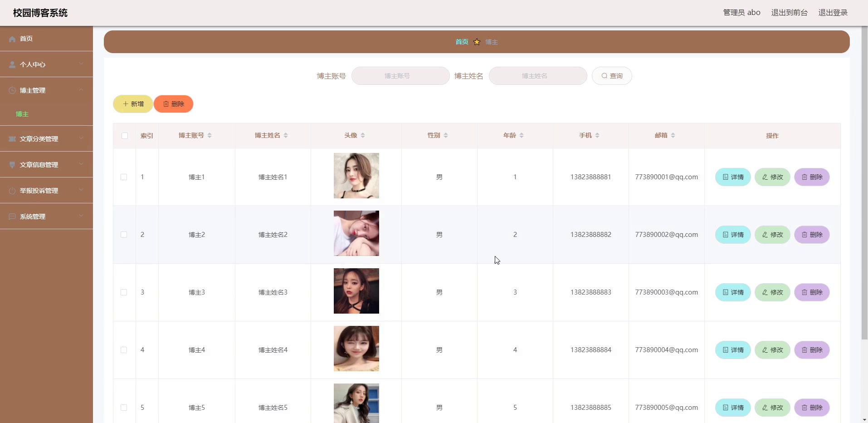868x423 pixels.
Task: Collapse the 博主管理 chevron
Action: [81, 90]
